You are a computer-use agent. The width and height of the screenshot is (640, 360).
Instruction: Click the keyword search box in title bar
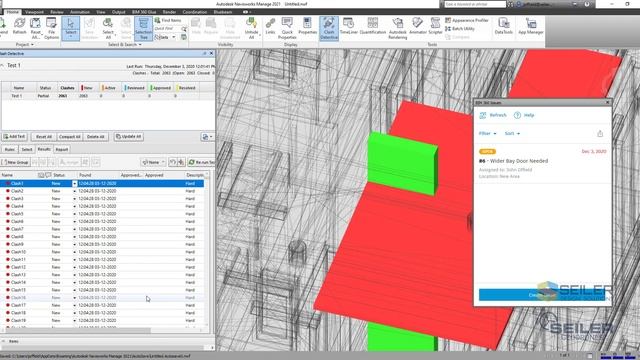(475, 4)
